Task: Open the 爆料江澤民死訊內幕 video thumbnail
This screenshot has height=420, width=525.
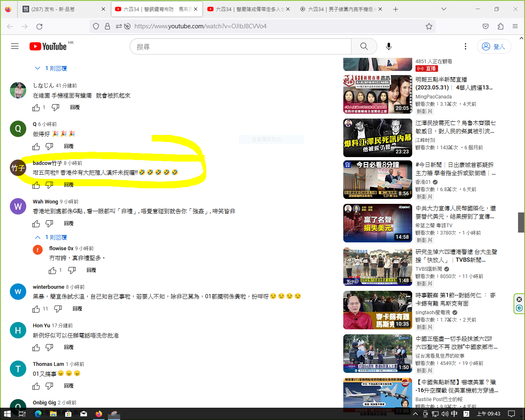Action: point(378,138)
